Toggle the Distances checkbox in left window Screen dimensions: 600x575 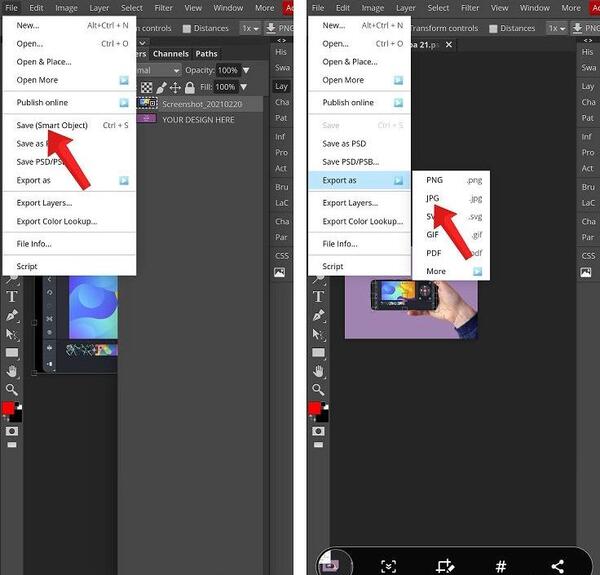click(x=186, y=29)
